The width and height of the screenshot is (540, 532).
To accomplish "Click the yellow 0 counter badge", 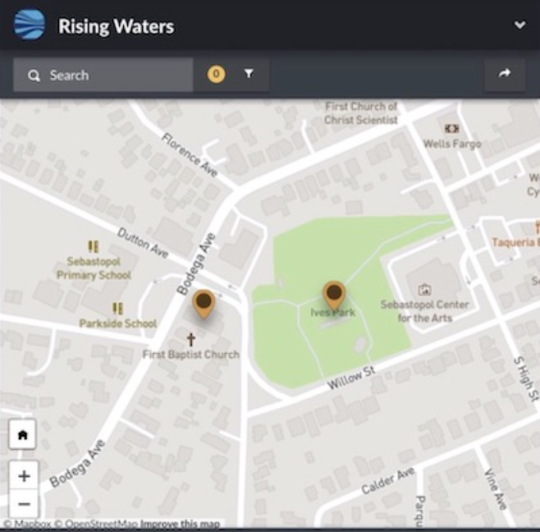I will [216, 74].
